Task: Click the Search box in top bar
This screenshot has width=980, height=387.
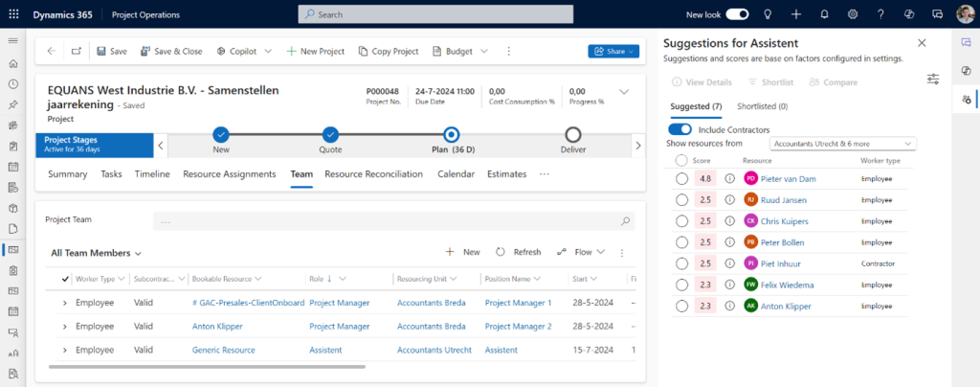Action: (435, 14)
